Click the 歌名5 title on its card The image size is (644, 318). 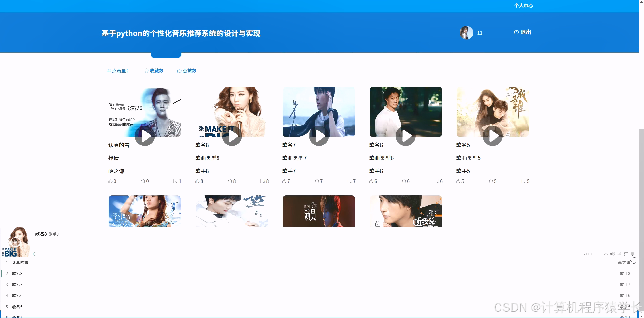point(463,145)
